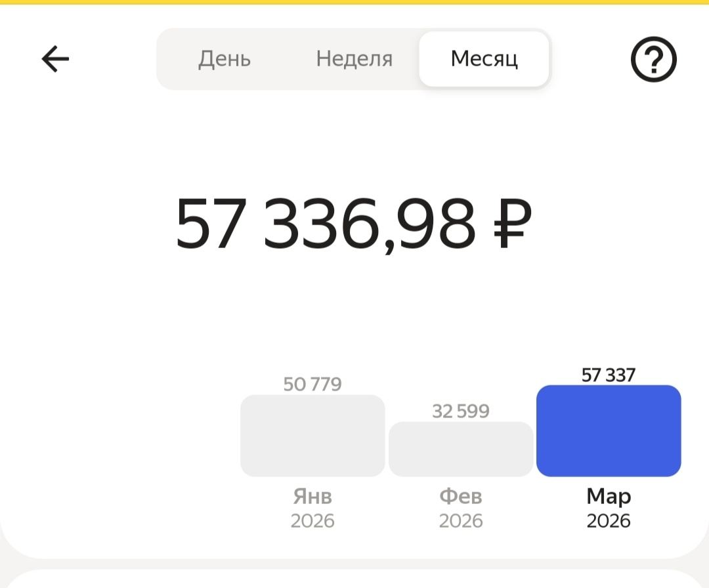The width and height of the screenshot is (709, 588).
Task: Select the Мар 2026 month label
Action: click(608, 507)
